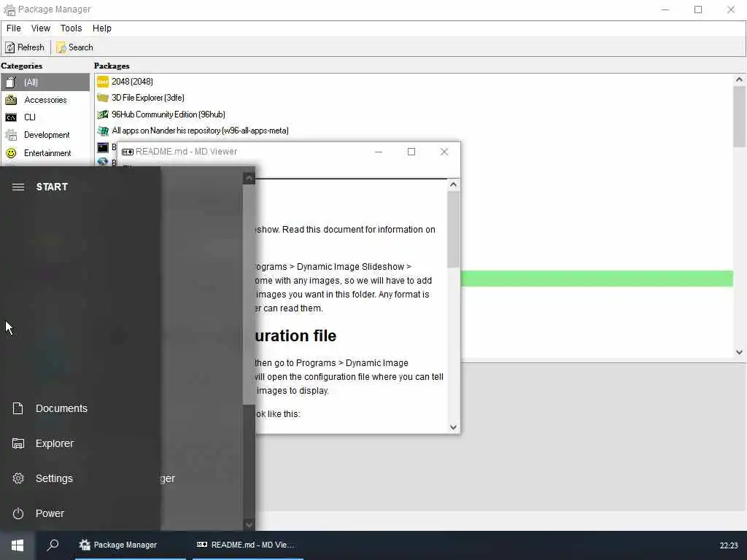Viewport: 747px width, 560px height.
Task: Click the CLI terminal icon
Action: [x=11, y=117]
